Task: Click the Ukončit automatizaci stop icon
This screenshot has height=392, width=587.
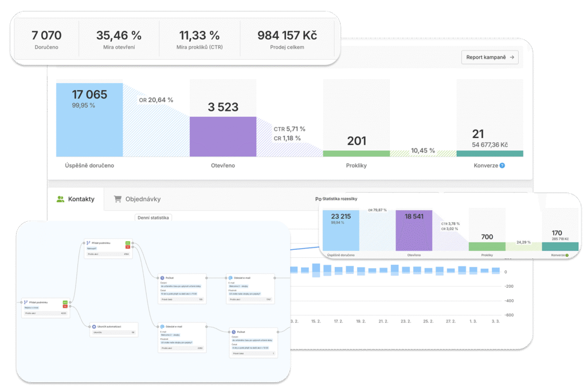Action: [94, 326]
